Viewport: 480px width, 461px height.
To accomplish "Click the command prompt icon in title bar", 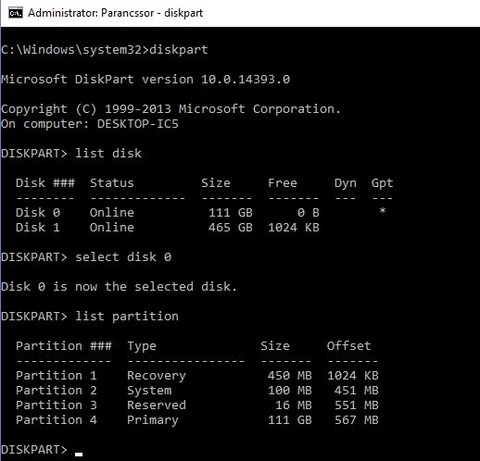I will (15, 13).
